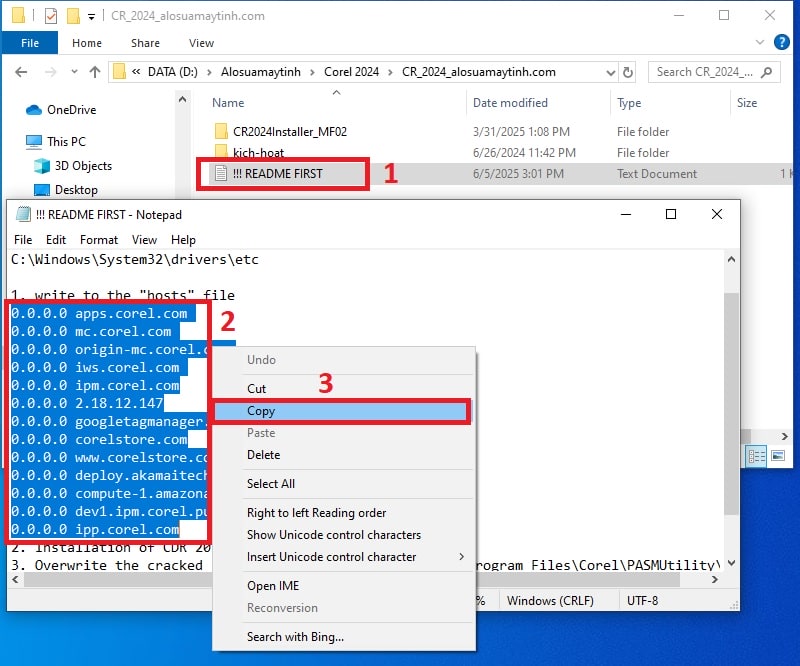Click Notepad horizontal scrollbar left arrow
Image resolution: width=800 pixels, height=666 pixels.
15,580
